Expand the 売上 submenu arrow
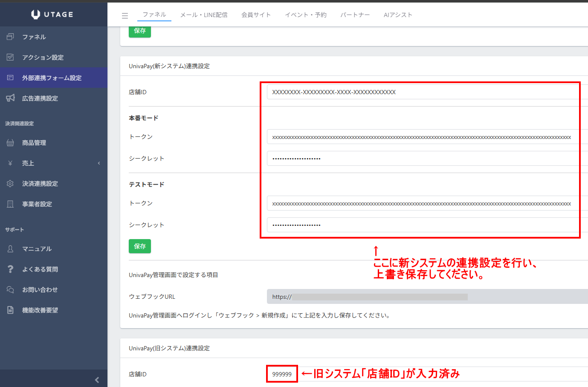The width and height of the screenshot is (588, 387). [x=99, y=163]
